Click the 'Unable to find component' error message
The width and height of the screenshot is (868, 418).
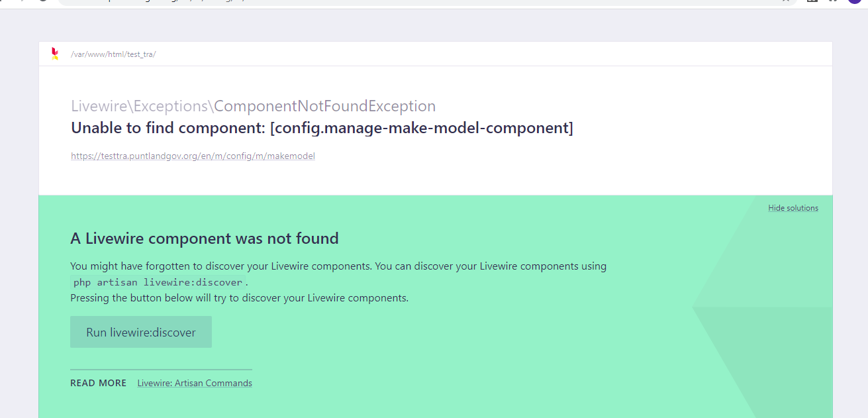322,128
